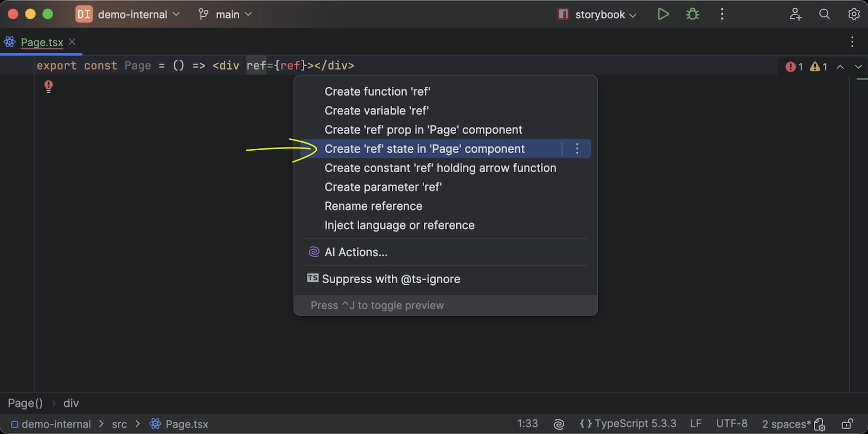Click the unresolved {ref} reference in the code
Image resolution: width=868 pixels, height=434 pixels.
pos(290,66)
